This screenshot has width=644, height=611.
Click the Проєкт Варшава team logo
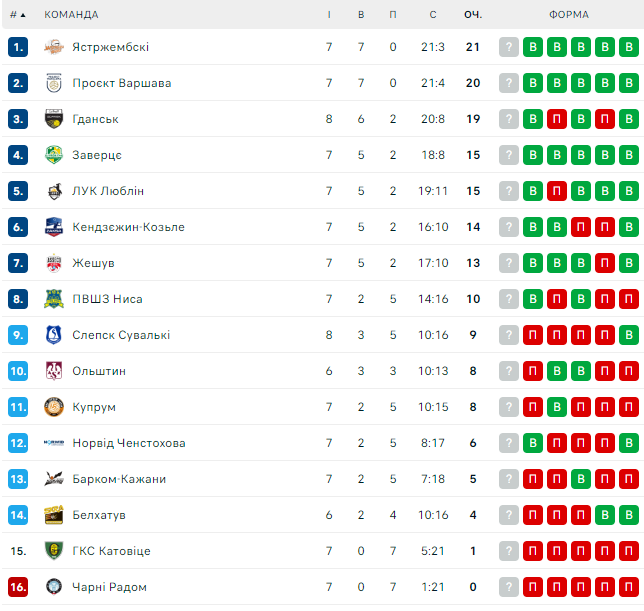point(54,83)
